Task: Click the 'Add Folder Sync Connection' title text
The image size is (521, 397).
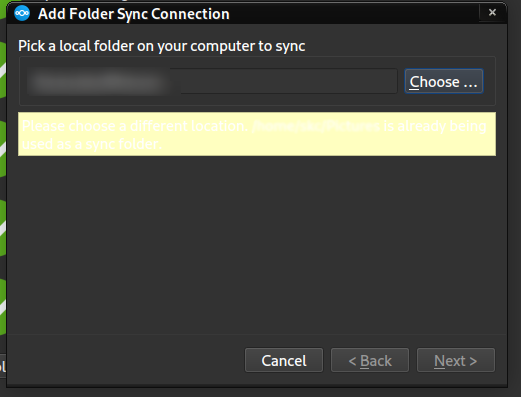Action: tap(134, 14)
